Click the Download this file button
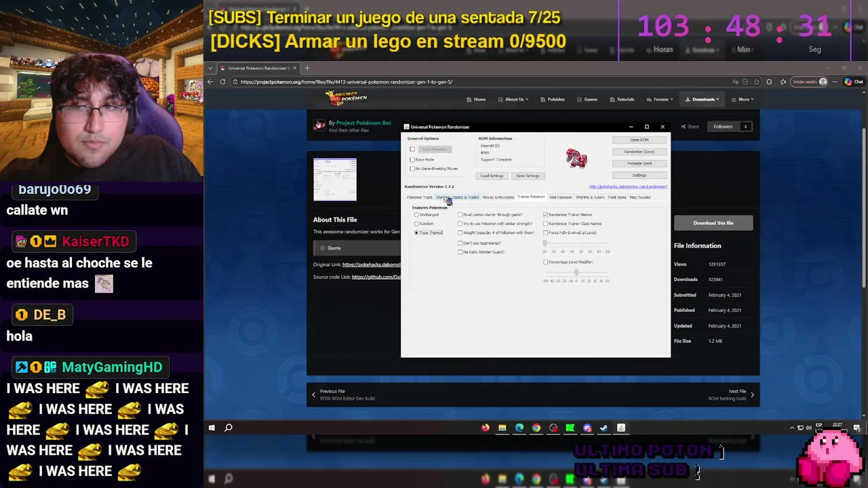This screenshot has height=488, width=868. pos(713,223)
